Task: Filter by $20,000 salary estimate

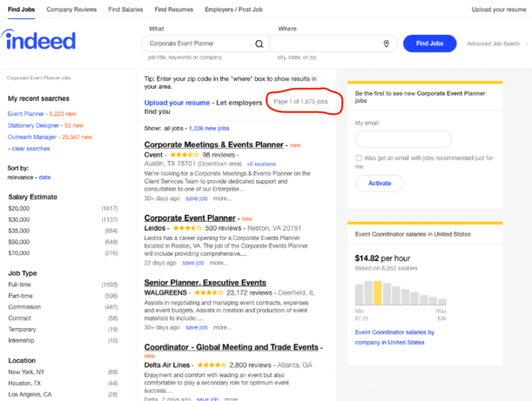Action: (19, 208)
